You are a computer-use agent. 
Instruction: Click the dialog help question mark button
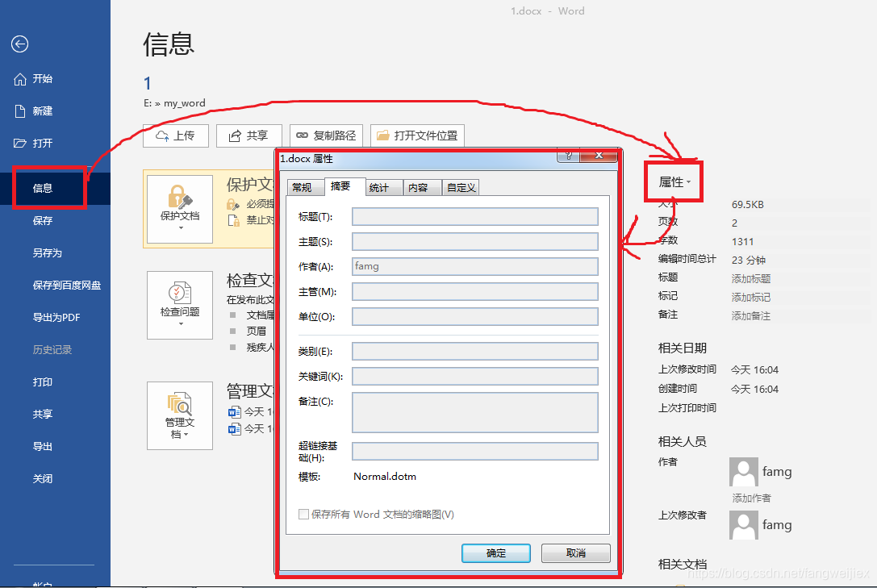click(568, 156)
